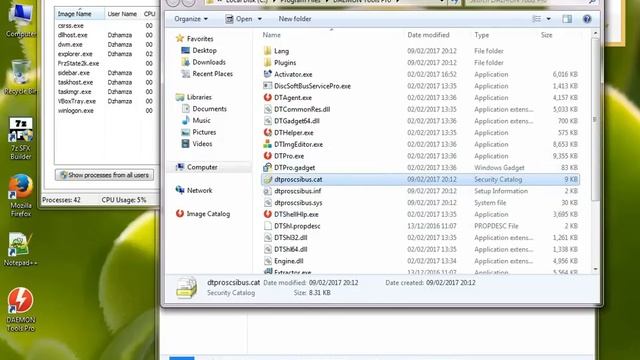Launch the Mozilla Firefox desktop shortcut
Screen dimensions: 640x360
[x=20, y=196]
